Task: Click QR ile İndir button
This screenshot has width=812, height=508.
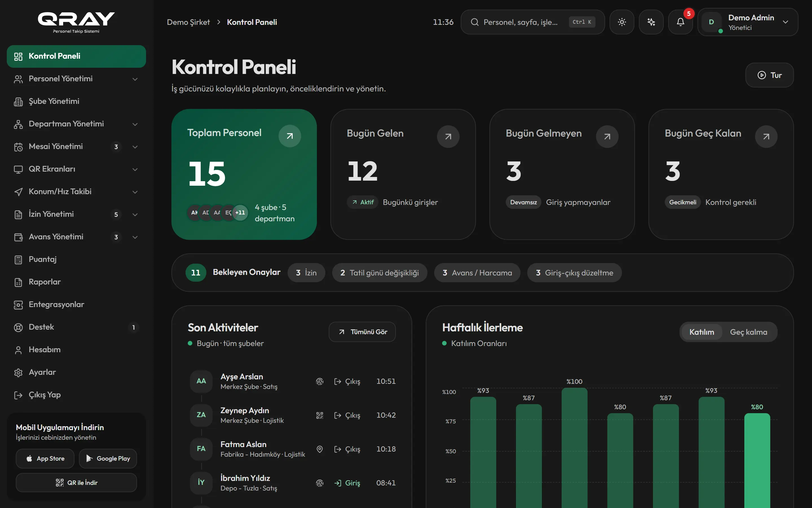Action: pyautogui.click(x=76, y=483)
